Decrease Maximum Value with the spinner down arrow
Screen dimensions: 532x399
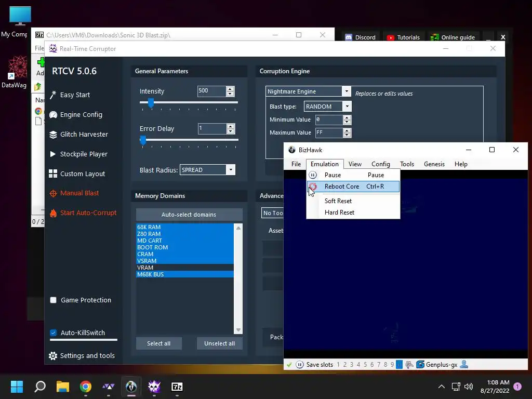coord(347,135)
